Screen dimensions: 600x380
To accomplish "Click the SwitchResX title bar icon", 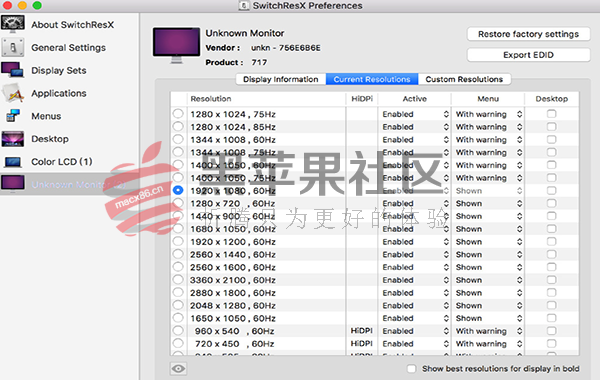I will [x=243, y=5].
